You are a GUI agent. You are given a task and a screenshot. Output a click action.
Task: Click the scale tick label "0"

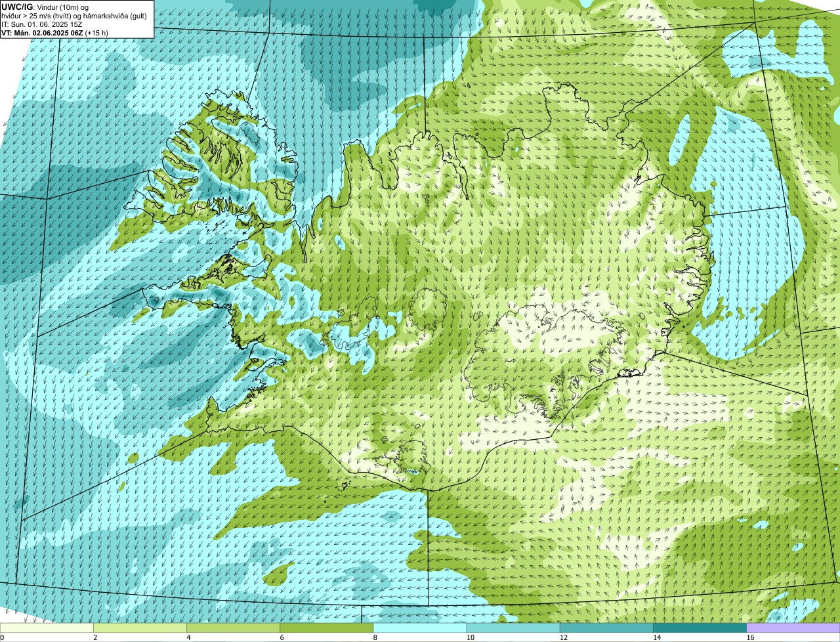[2, 637]
